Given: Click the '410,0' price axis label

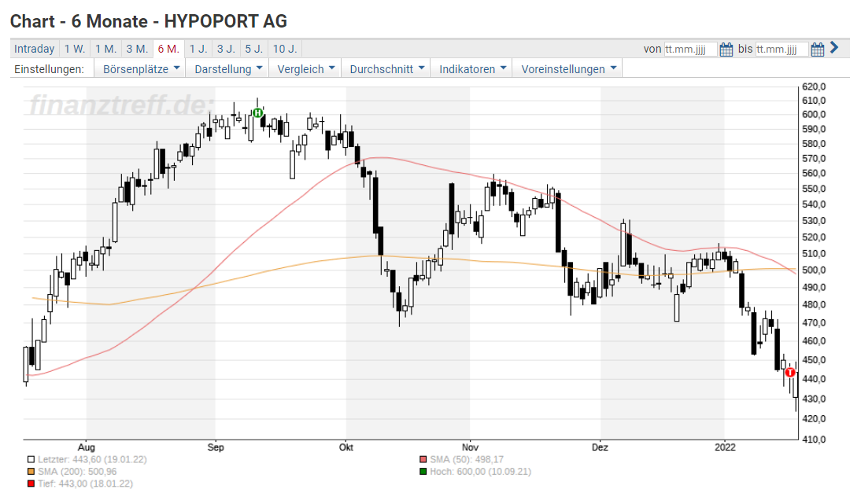Looking at the screenshot, I should click(x=815, y=440).
